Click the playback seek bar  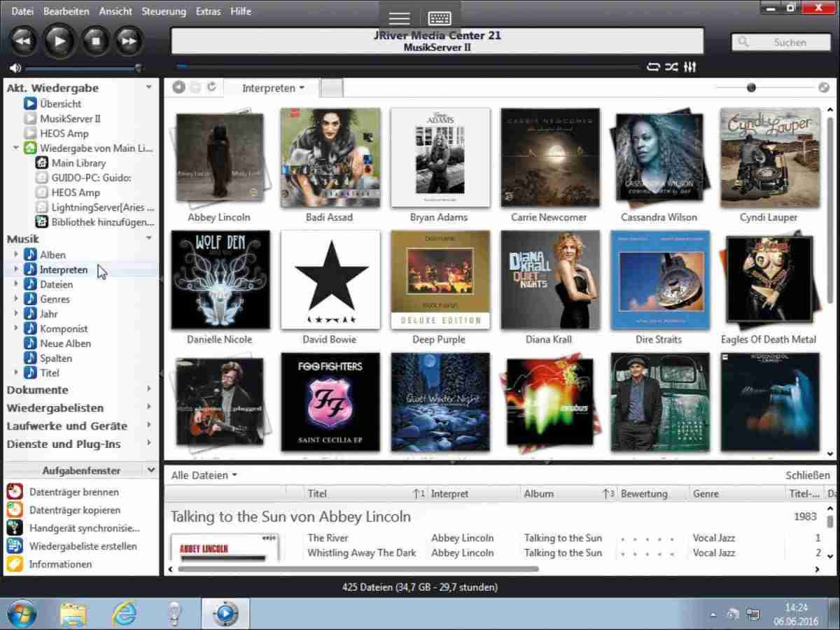point(408,67)
